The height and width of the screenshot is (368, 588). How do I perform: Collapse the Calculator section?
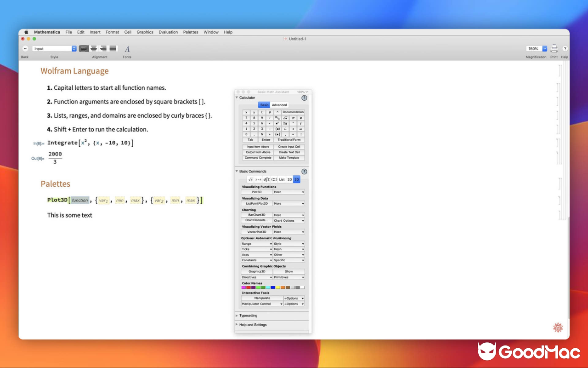tap(237, 98)
